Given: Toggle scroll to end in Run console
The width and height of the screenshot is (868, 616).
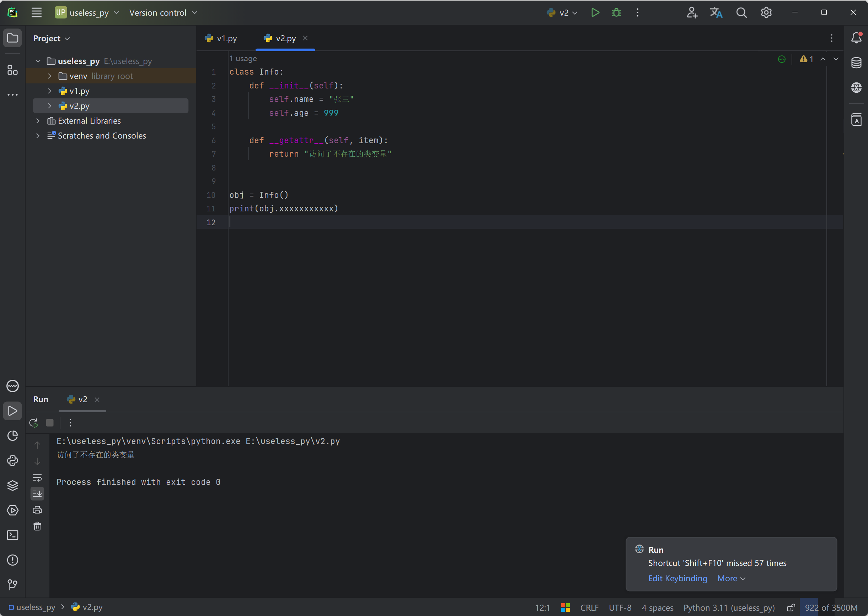Looking at the screenshot, I should [37, 493].
